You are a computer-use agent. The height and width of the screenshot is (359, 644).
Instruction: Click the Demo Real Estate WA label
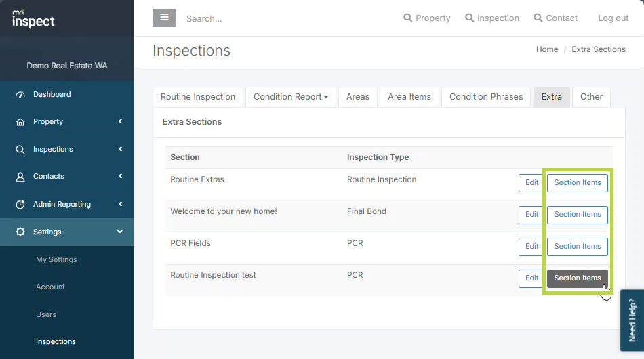67,66
